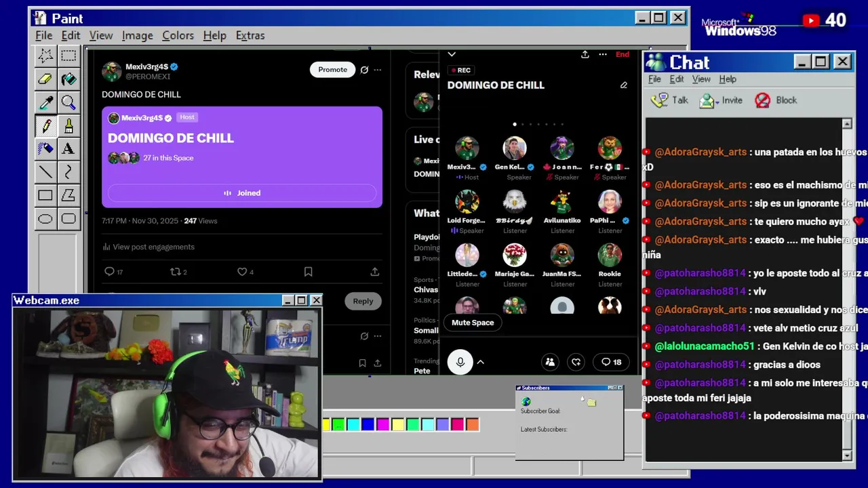Choose the Rounded Rectangle tool

[x=68, y=219]
